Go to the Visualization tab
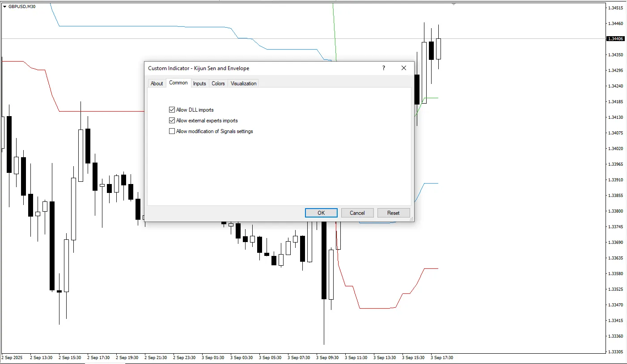This screenshot has height=364, width=627. 243,84
